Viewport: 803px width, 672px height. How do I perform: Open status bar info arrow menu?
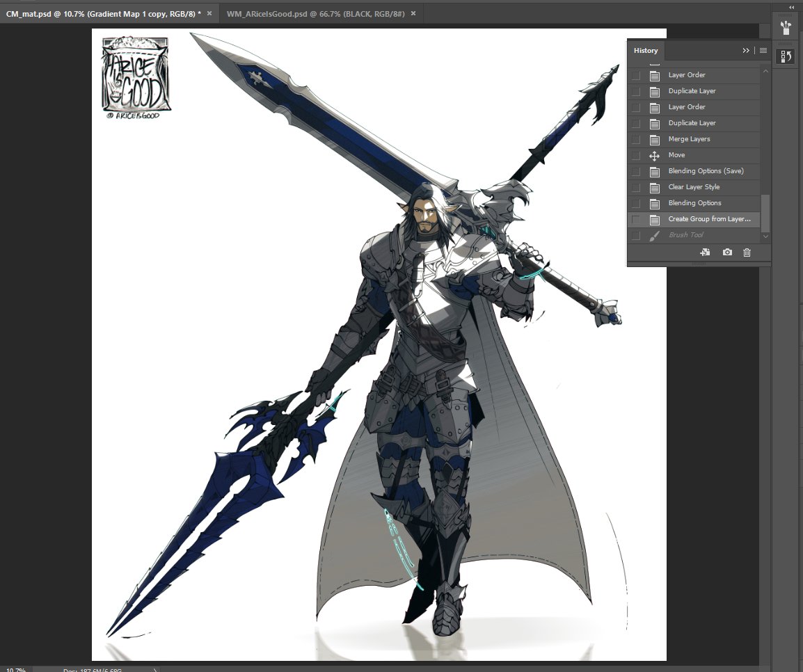(x=155, y=669)
